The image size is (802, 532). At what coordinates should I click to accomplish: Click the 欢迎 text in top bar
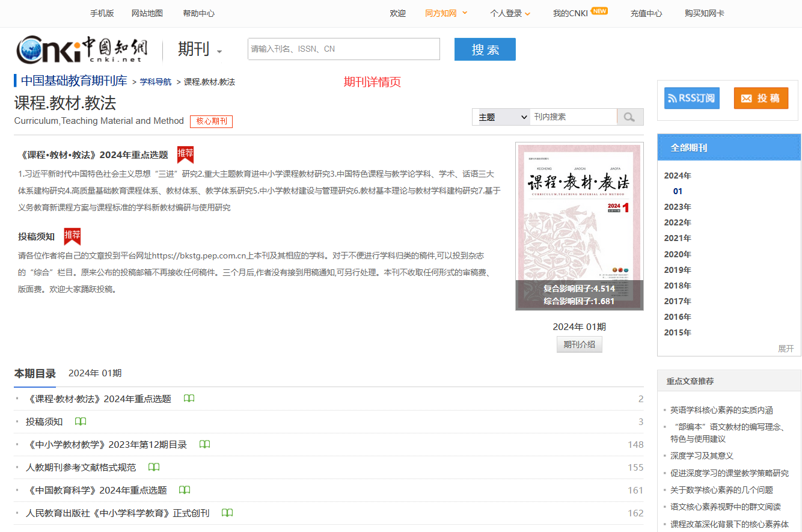(x=397, y=13)
